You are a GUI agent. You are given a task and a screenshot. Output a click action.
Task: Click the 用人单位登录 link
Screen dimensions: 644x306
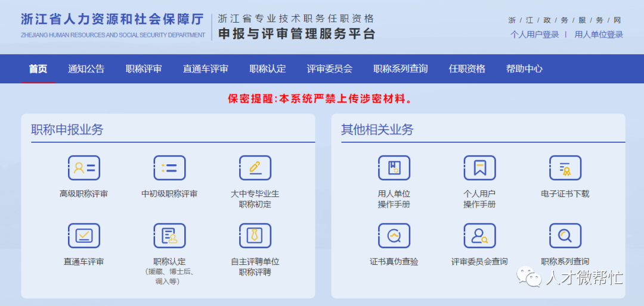[x=599, y=35]
